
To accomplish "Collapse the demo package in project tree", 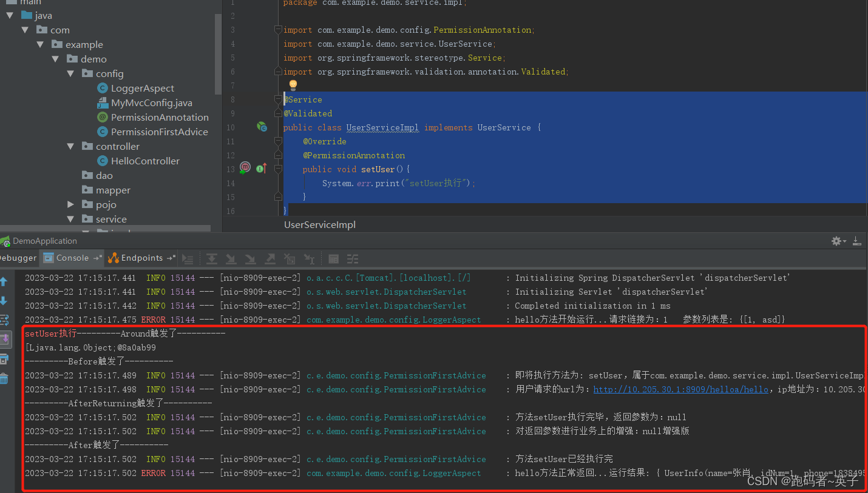I will [56, 59].
